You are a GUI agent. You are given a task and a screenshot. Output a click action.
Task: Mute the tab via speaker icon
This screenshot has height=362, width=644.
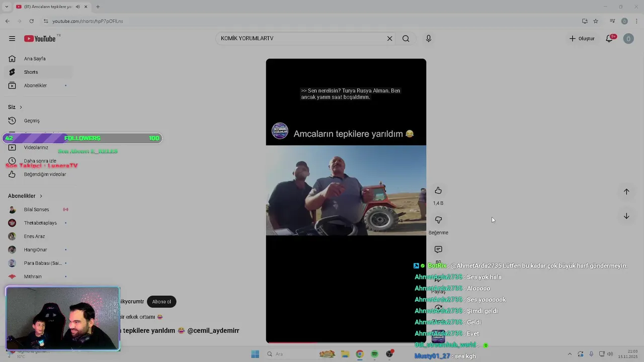click(77, 7)
